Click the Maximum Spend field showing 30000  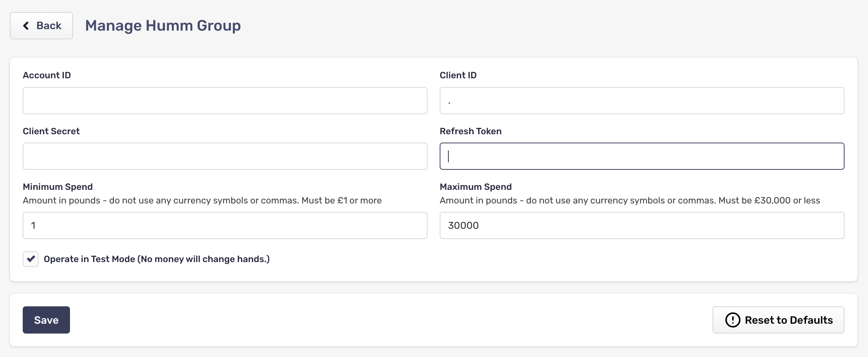click(642, 225)
